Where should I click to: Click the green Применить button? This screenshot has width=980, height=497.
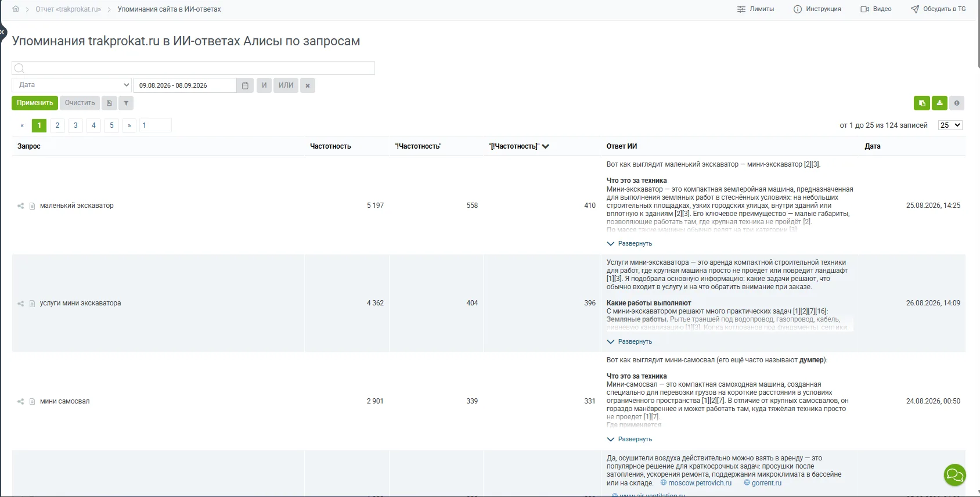pyautogui.click(x=35, y=103)
